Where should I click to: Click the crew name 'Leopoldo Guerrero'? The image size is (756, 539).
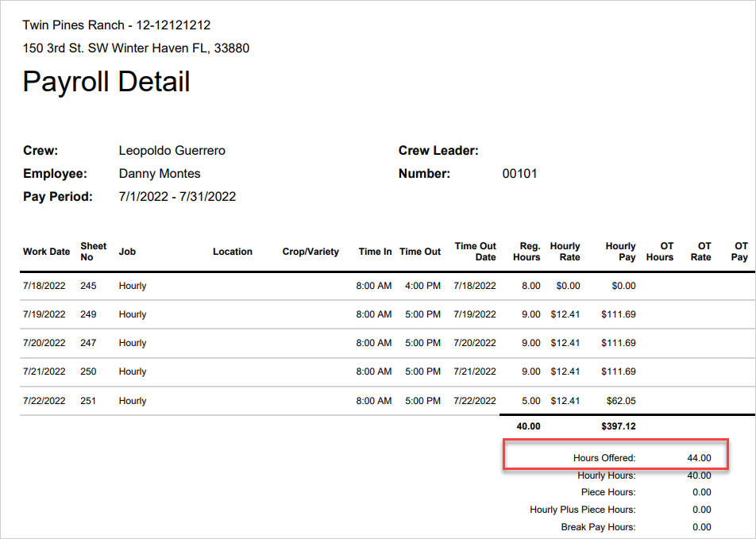(x=172, y=150)
